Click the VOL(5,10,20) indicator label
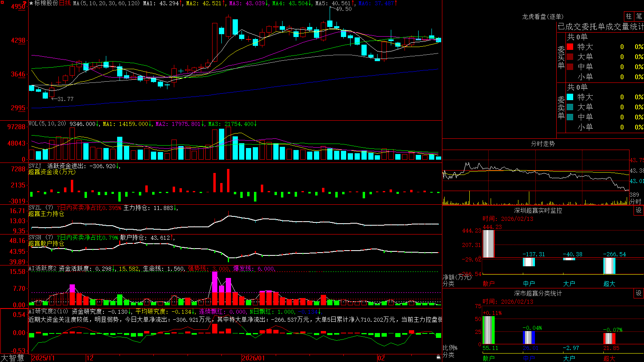 (47, 124)
